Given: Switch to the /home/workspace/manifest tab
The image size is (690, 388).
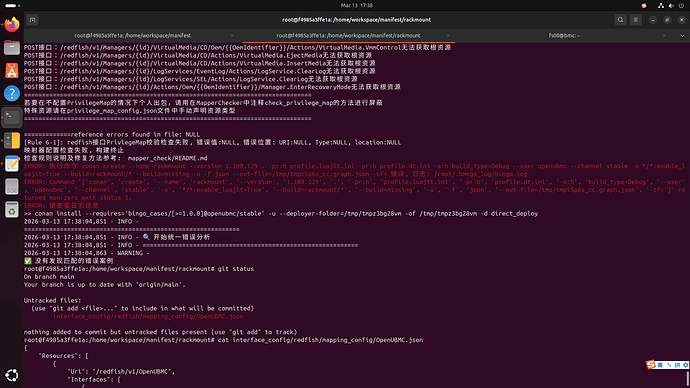Looking at the screenshot, I should [132, 36].
